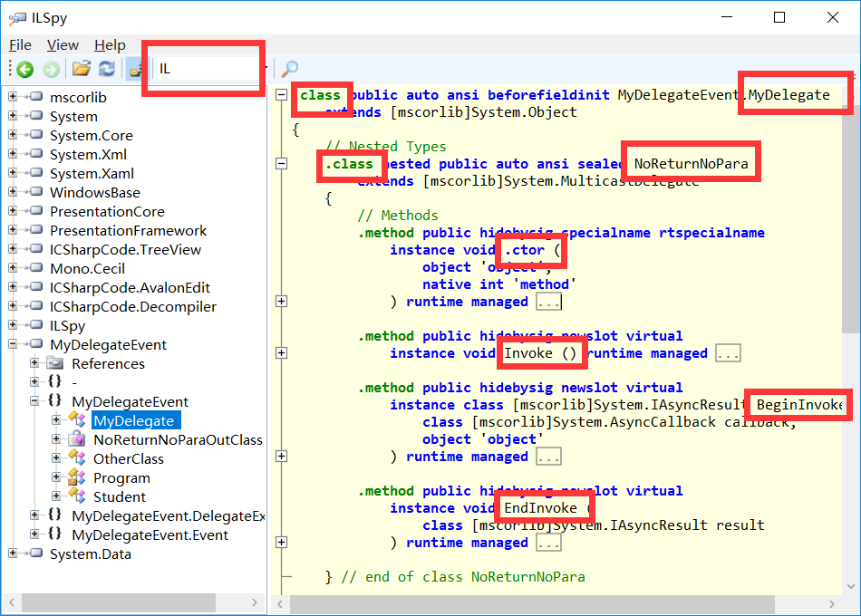Click the ICSharpCode.TreeView assembly icon
The width and height of the screenshot is (861, 616).
tap(34, 249)
